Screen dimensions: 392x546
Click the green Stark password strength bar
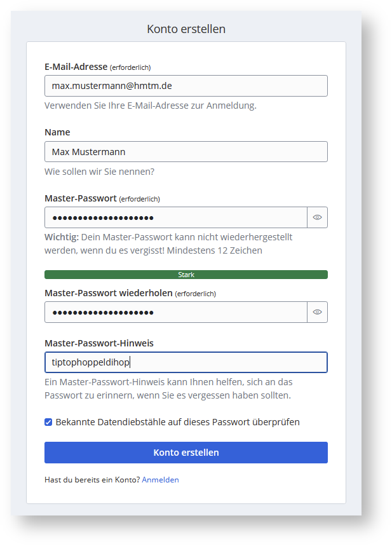186,275
